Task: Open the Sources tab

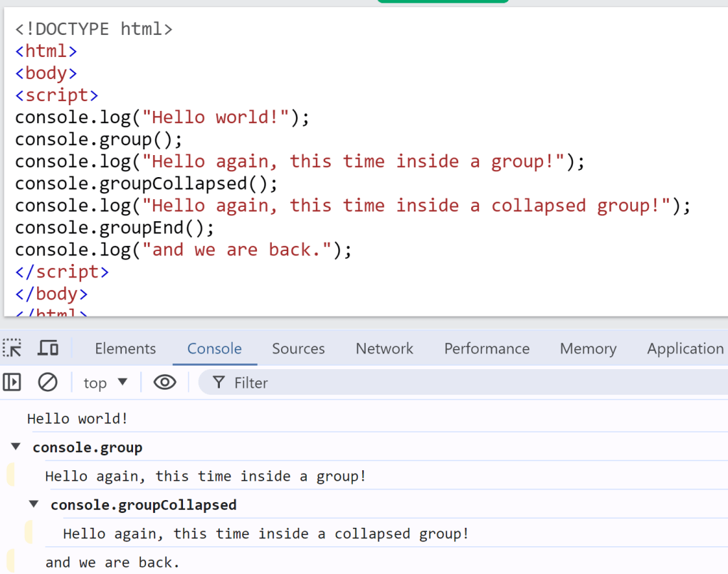Action: (x=298, y=349)
